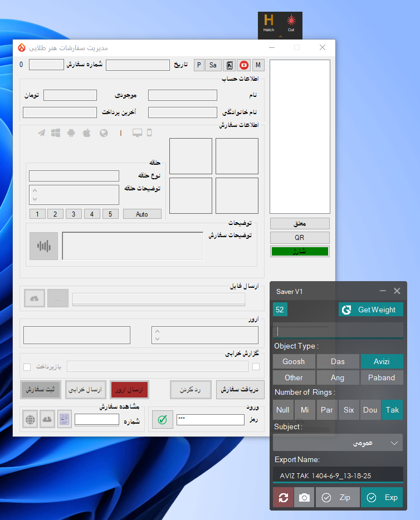Click the camera screenshot icon in Saver
Viewport: 420px width, 520px height.
coord(304,497)
